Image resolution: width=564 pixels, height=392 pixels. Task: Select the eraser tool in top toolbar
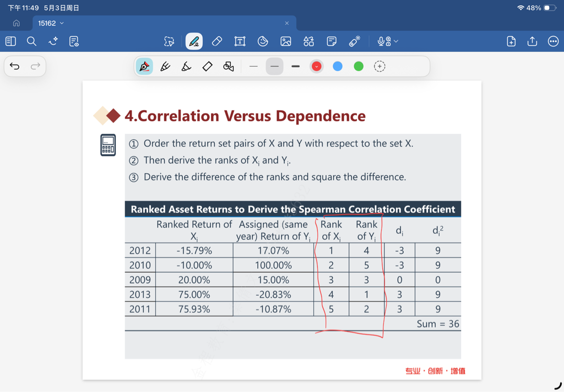[x=217, y=41]
